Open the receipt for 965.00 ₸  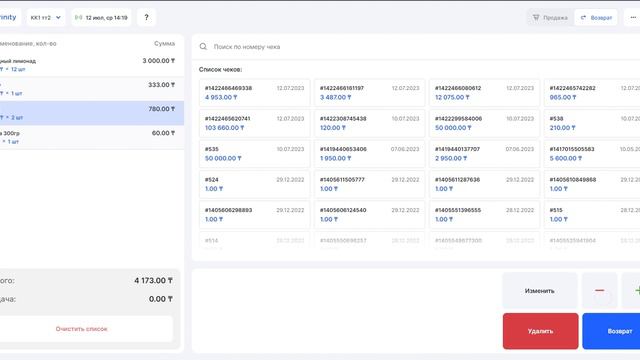[x=592, y=93]
